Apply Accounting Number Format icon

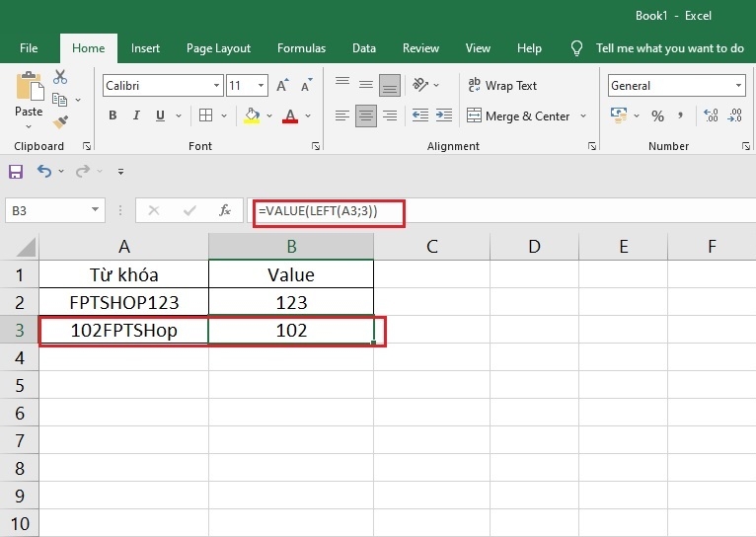coord(619,115)
